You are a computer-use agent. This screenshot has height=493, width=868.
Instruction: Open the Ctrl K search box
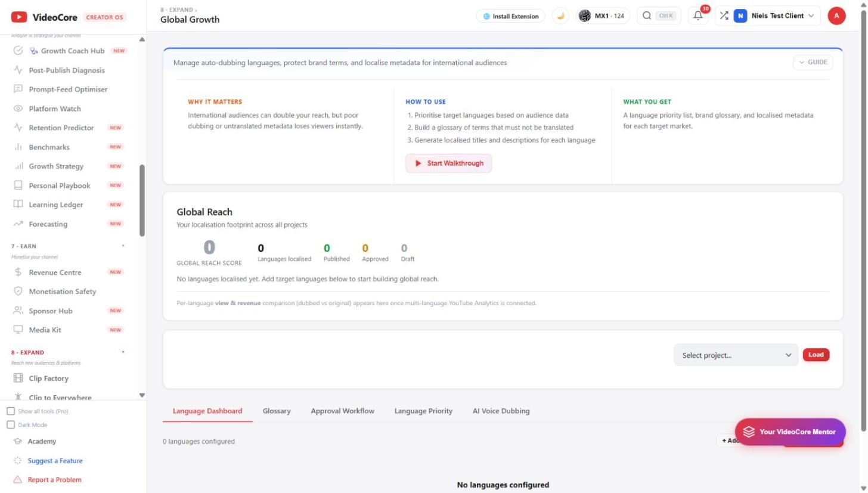659,16
